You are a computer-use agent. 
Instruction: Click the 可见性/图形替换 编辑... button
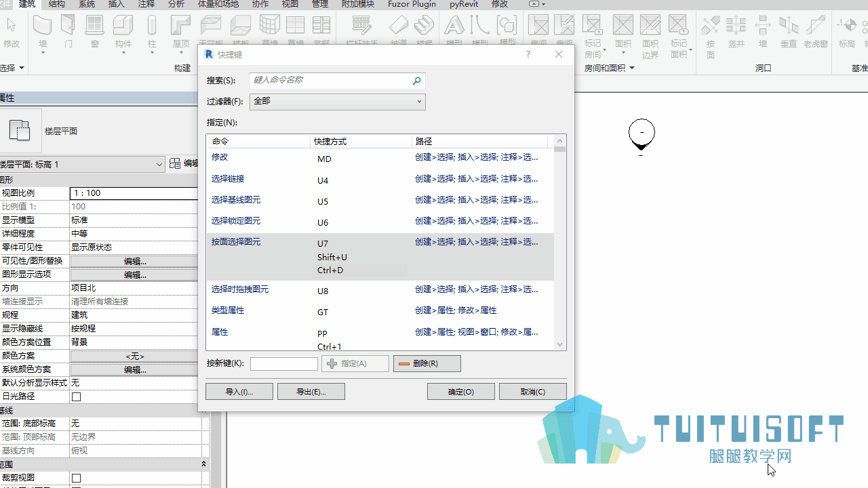coord(136,261)
